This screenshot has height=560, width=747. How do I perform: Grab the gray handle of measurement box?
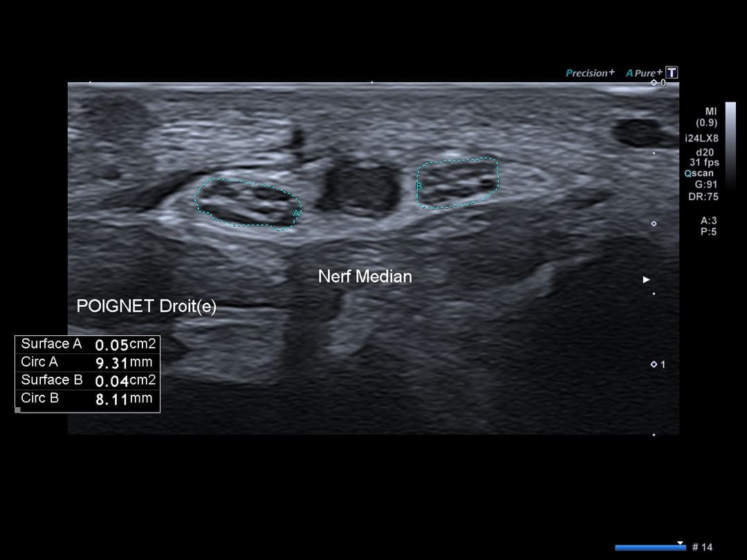(x=18, y=410)
